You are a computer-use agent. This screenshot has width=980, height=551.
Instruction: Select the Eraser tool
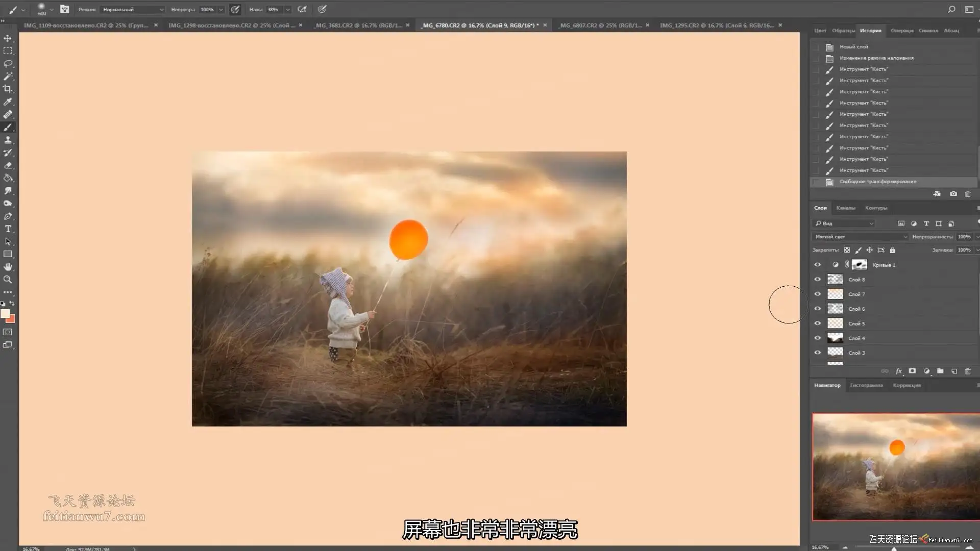tap(8, 165)
